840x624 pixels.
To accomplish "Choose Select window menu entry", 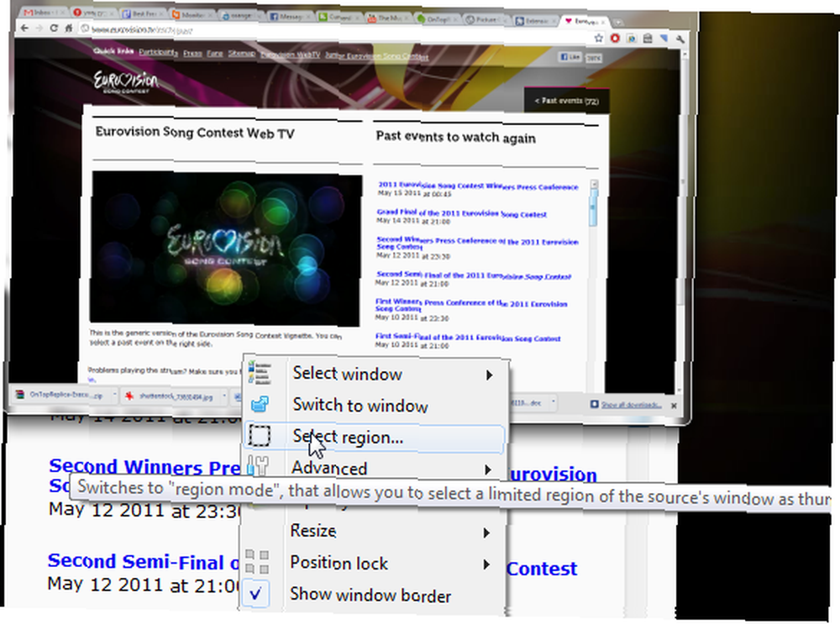I will (x=374, y=374).
